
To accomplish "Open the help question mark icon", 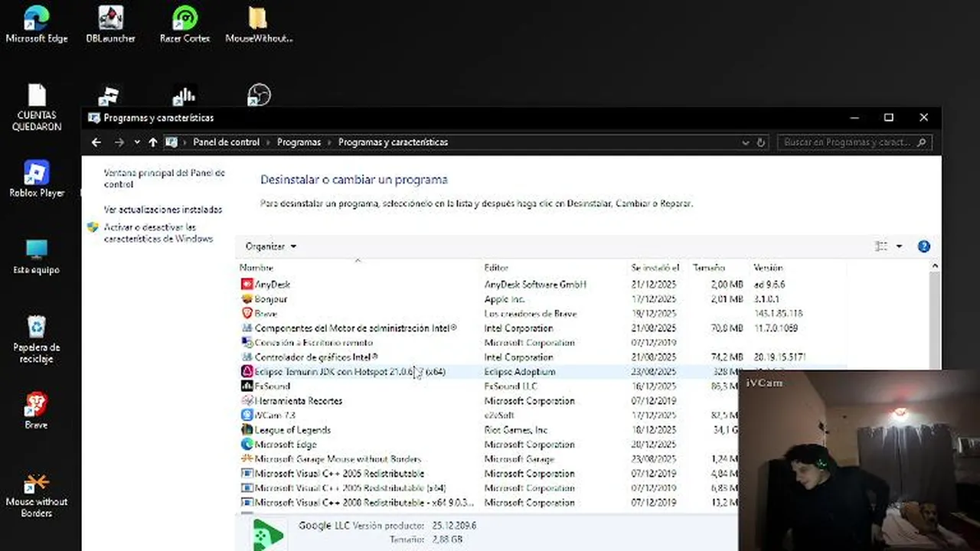I will (x=923, y=246).
